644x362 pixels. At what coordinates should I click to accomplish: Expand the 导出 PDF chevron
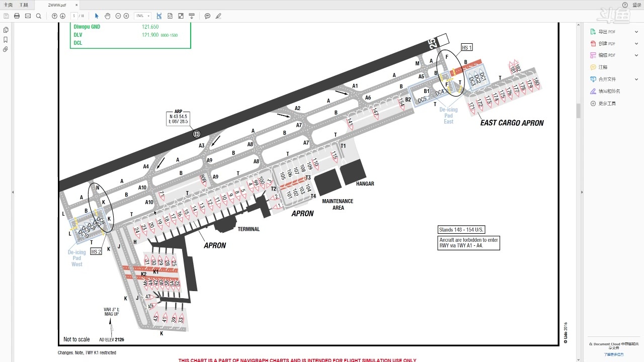click(636, 32)
